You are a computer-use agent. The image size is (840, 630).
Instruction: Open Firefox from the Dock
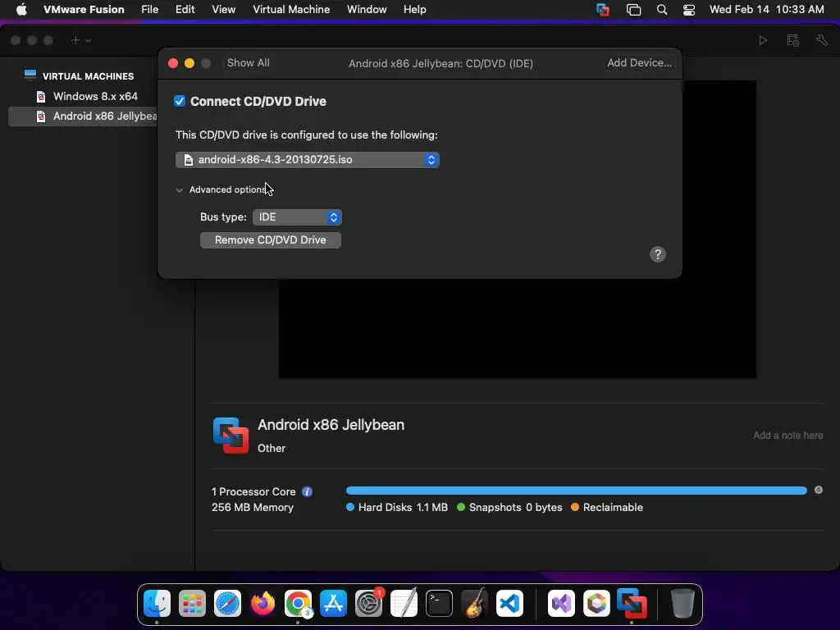(262, 604)
